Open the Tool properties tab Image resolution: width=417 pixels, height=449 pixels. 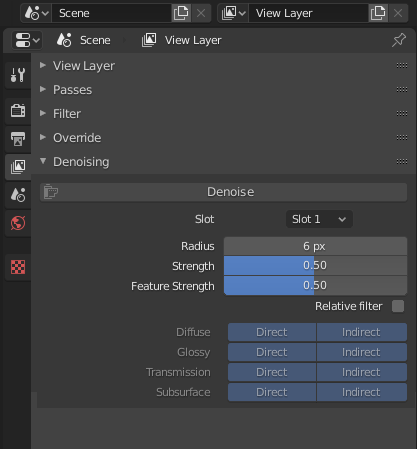point(18,75)
